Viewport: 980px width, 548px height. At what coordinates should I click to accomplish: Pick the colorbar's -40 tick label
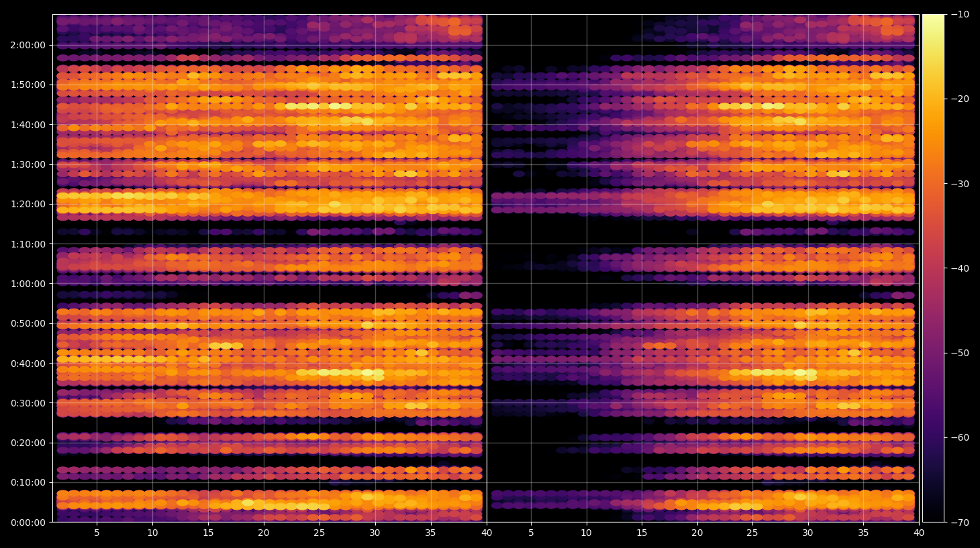click(x=960, y=268)
